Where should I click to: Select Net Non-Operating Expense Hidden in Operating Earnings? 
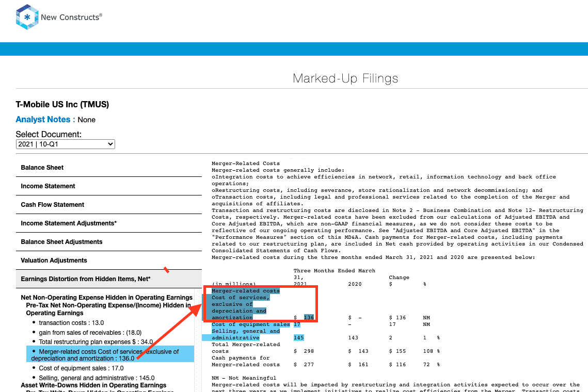[106, 298]
